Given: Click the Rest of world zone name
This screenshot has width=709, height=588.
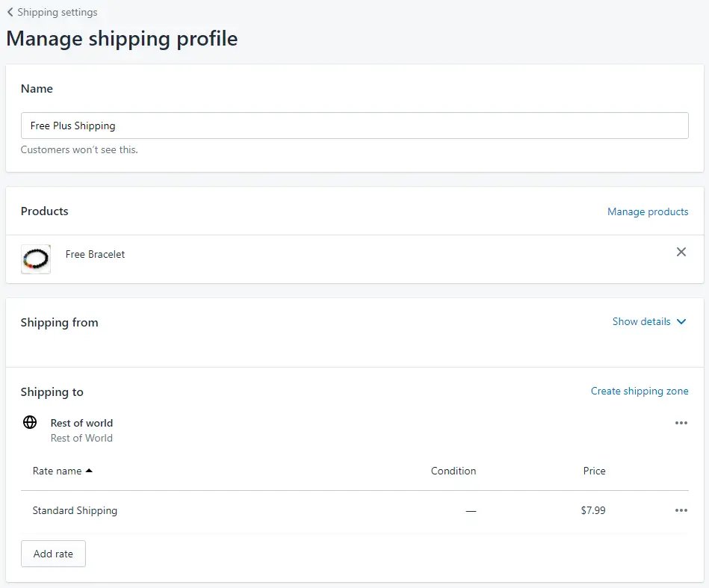Looking at the screenshot, I should [81, 423].
